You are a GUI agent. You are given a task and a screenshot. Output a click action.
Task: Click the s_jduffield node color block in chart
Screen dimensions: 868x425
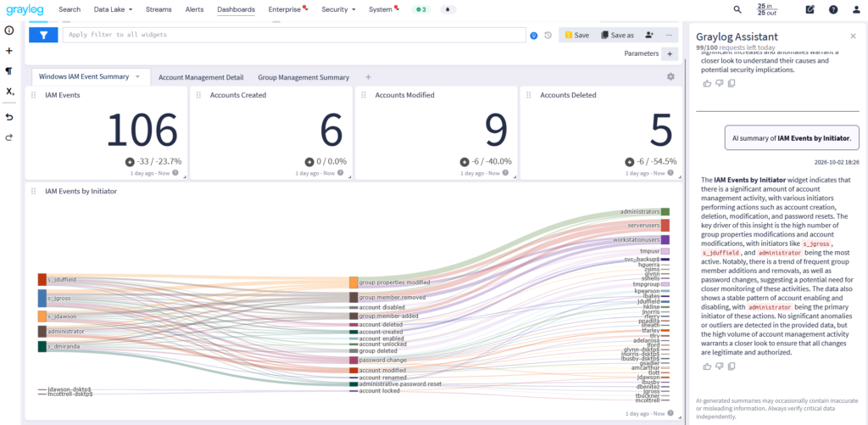(42, 279)
